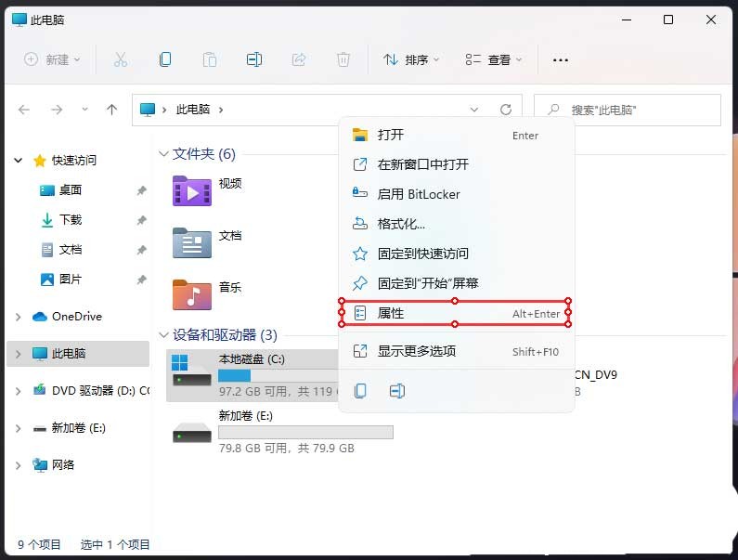Expand the DVD 驱动器 (D:) node
The width and height of the screenshot is (738, 560).
(18, 391)
